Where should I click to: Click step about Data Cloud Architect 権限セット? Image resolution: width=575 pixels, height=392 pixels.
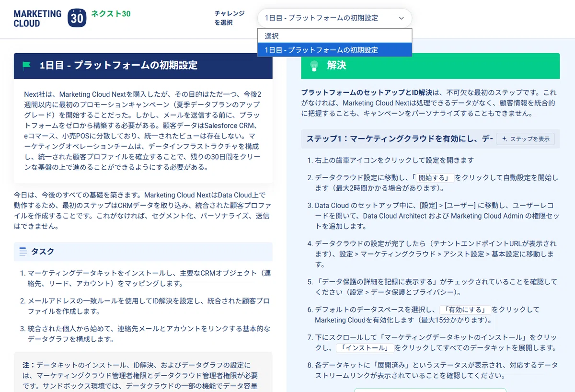coord(437,216)
